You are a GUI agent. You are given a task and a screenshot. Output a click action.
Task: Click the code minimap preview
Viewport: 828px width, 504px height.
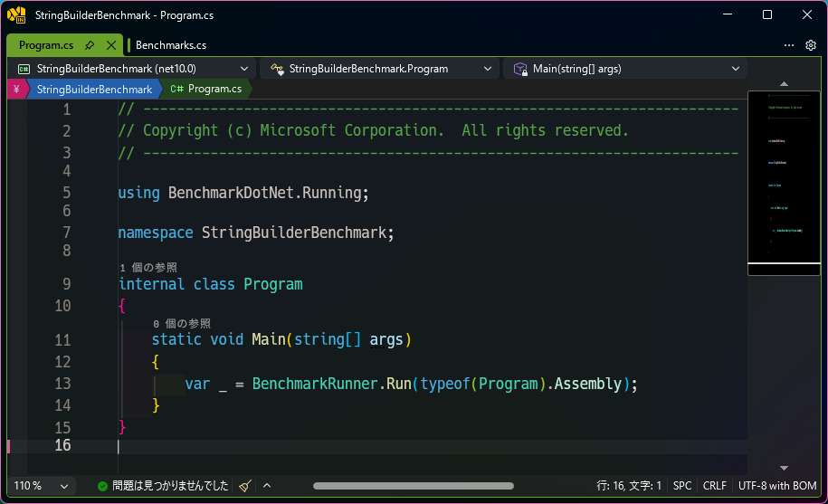click(x=785, y=183)
